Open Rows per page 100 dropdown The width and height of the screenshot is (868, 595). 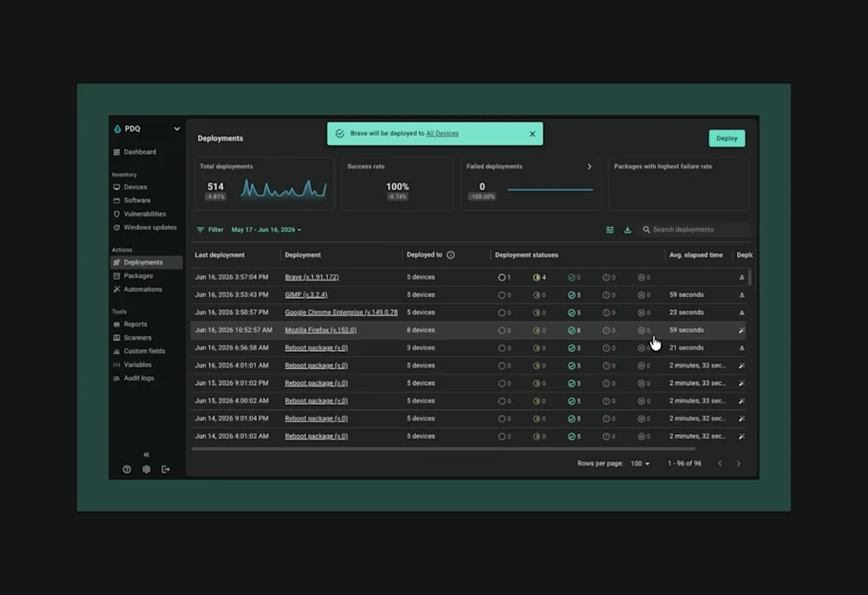[640, 464]
